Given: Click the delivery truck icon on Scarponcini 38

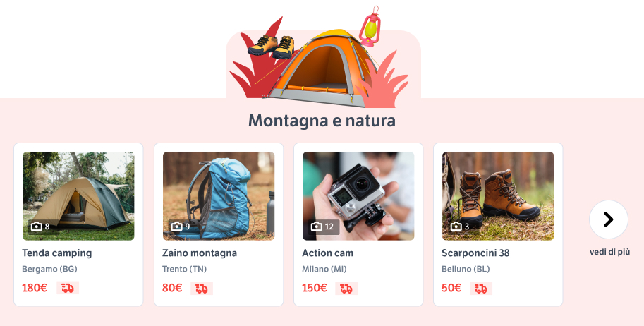Looking at the screenshot, I should 481,288.
